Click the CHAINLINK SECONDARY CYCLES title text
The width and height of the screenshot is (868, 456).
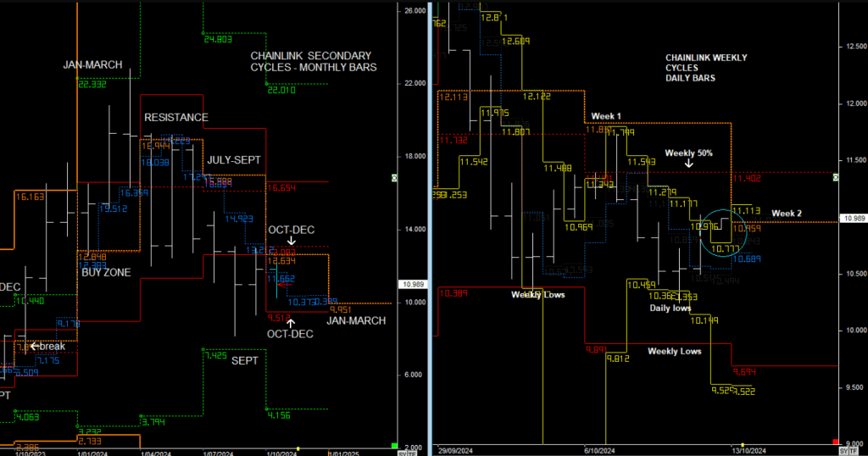point(314,61)
